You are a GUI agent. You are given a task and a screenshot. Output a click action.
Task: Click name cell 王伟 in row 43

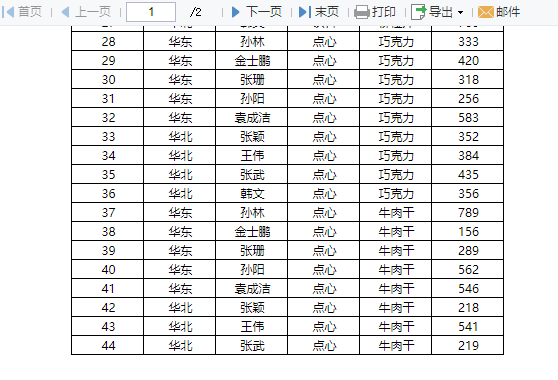tap(251, 326)
